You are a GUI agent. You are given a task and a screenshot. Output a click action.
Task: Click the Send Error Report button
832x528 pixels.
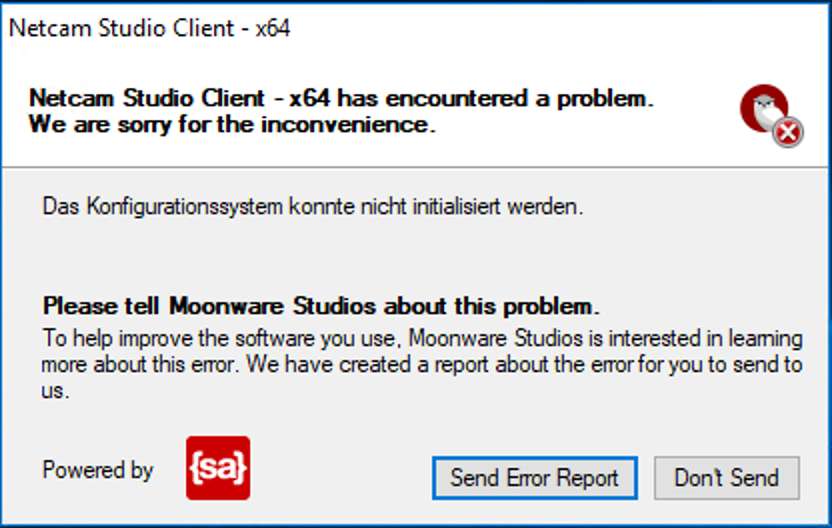[x=535, y=478]
